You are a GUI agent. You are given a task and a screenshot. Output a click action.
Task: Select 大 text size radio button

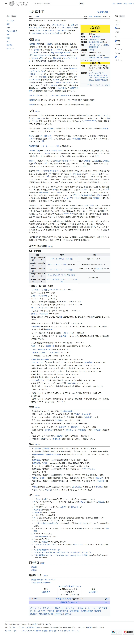[x=116, y=32]
